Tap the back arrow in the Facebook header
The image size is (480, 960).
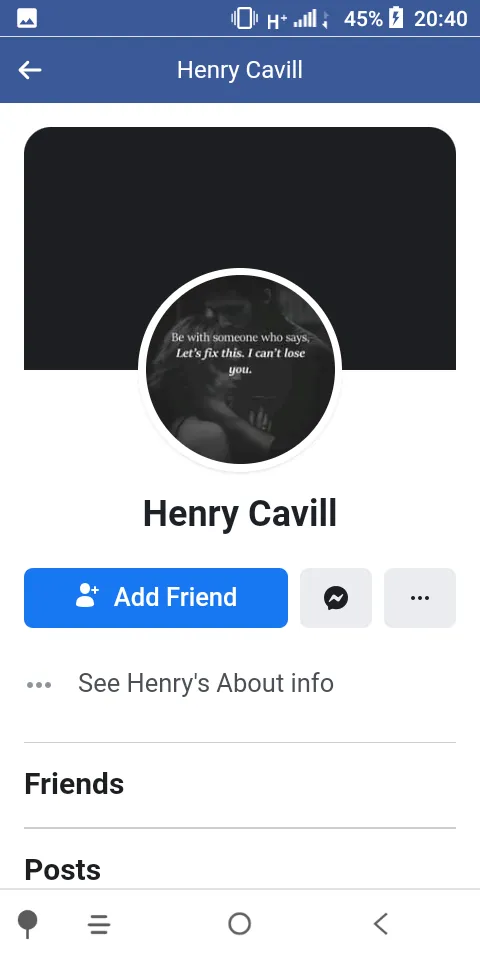pyautogui.click(x=29, y=70)
